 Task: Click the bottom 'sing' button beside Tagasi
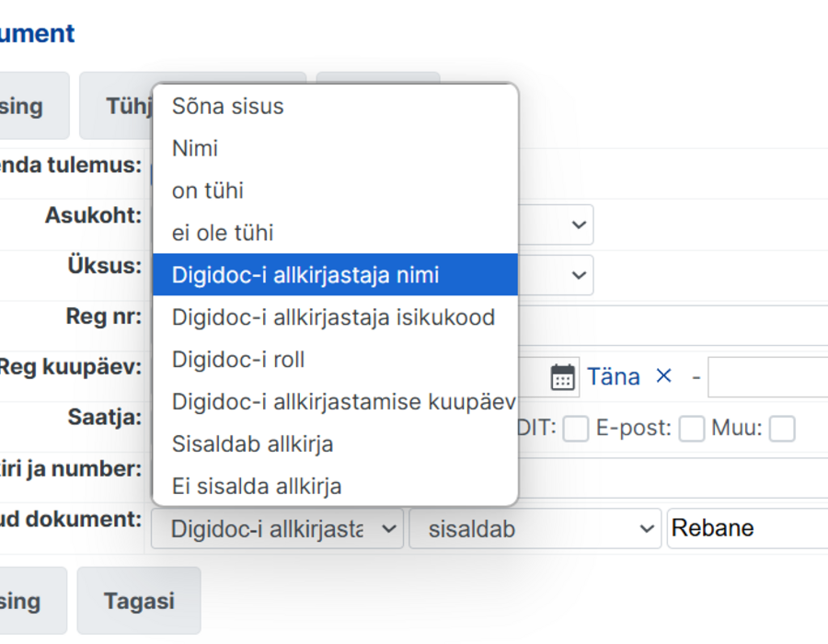click(33, 601)
